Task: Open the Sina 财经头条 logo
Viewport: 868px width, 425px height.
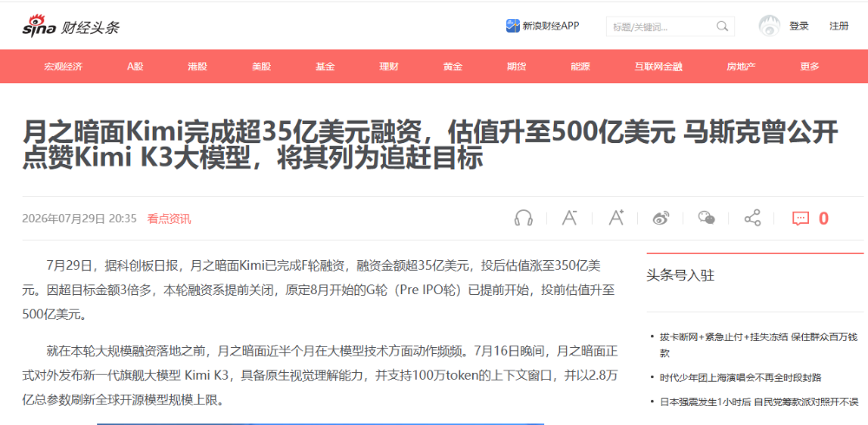Action: (x=70, y=26)
